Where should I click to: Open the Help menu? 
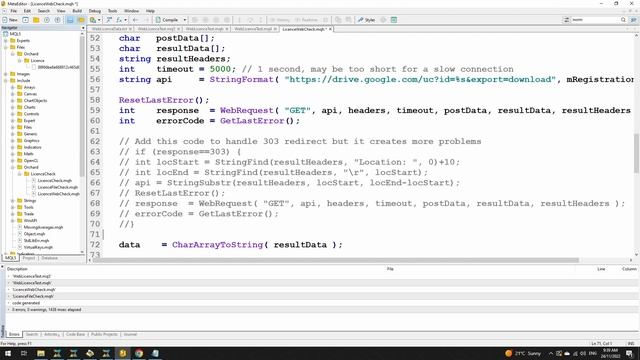tap(150, 11)
